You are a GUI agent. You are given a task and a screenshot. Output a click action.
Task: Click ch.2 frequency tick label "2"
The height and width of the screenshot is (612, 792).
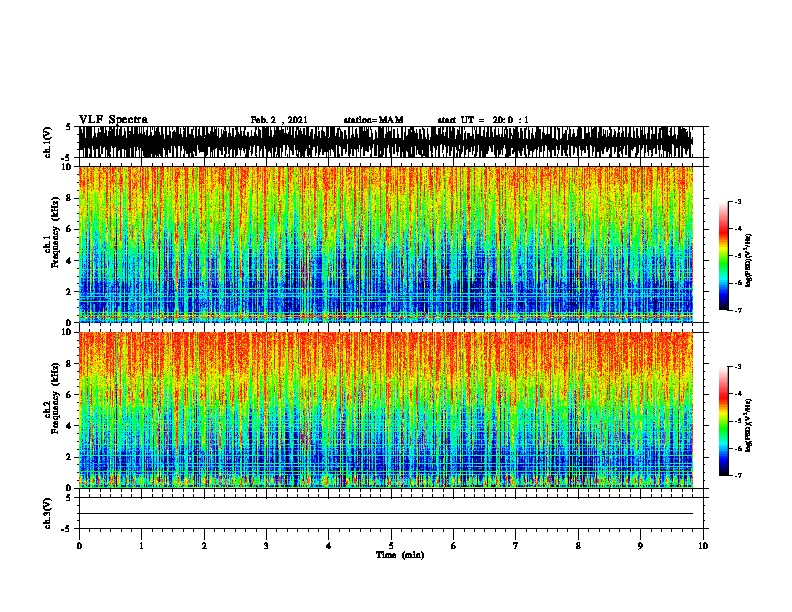[69, 457]
